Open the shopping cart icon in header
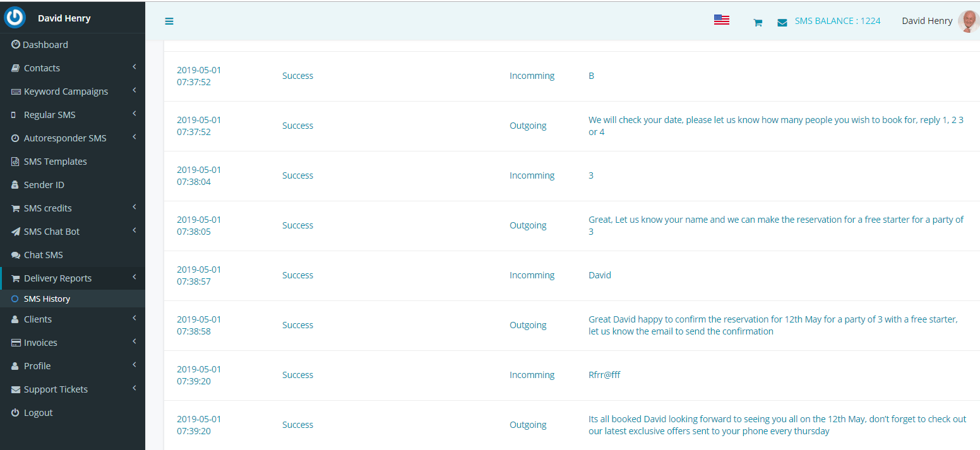980x450 pixels. (x=758, y=23)
